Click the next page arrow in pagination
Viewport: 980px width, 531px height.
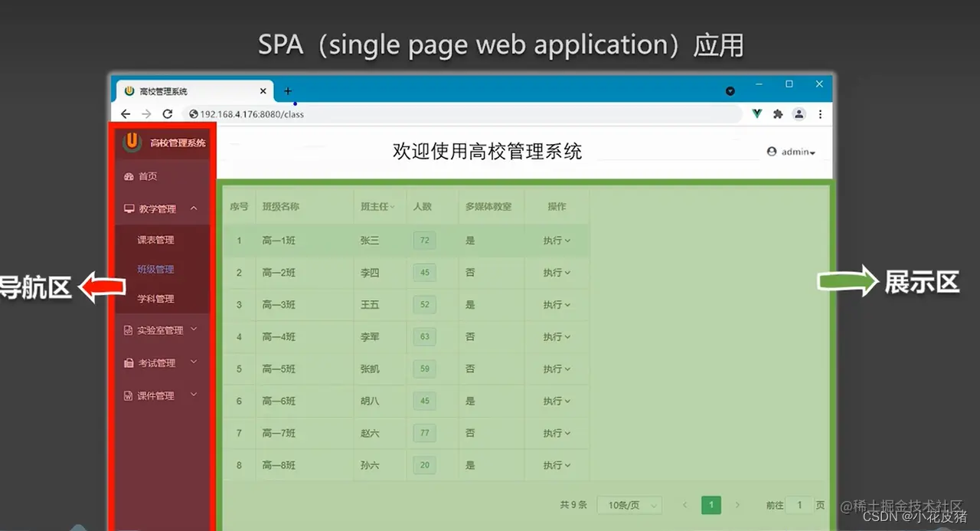click(737, 505)
